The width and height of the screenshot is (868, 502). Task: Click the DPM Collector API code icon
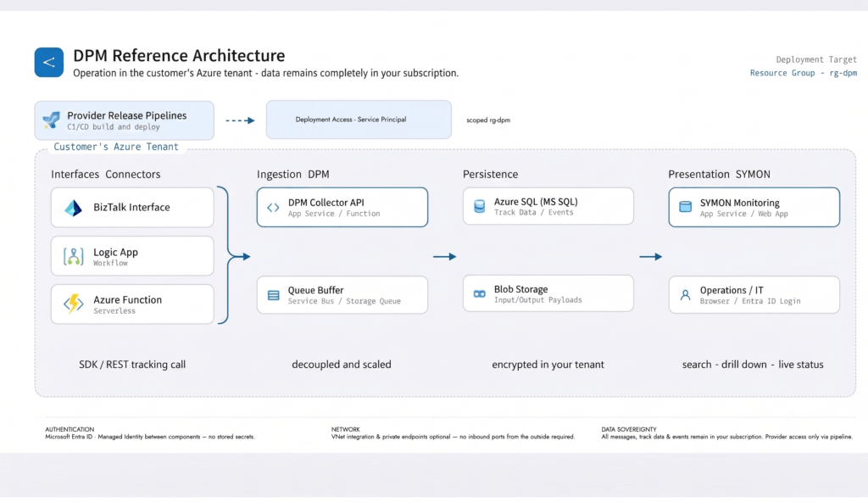click(x=273, y=208)
